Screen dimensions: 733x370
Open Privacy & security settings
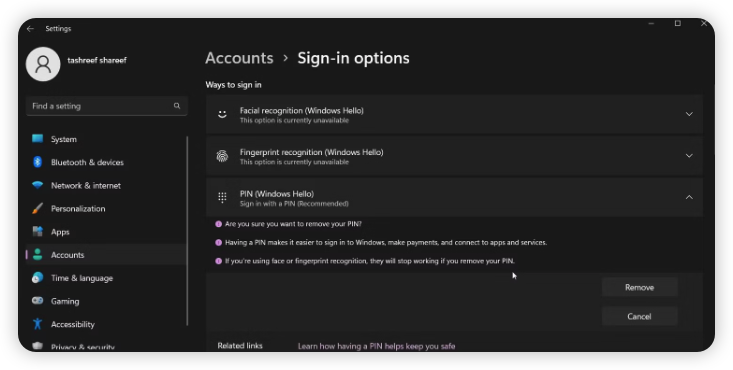(107, 345)
